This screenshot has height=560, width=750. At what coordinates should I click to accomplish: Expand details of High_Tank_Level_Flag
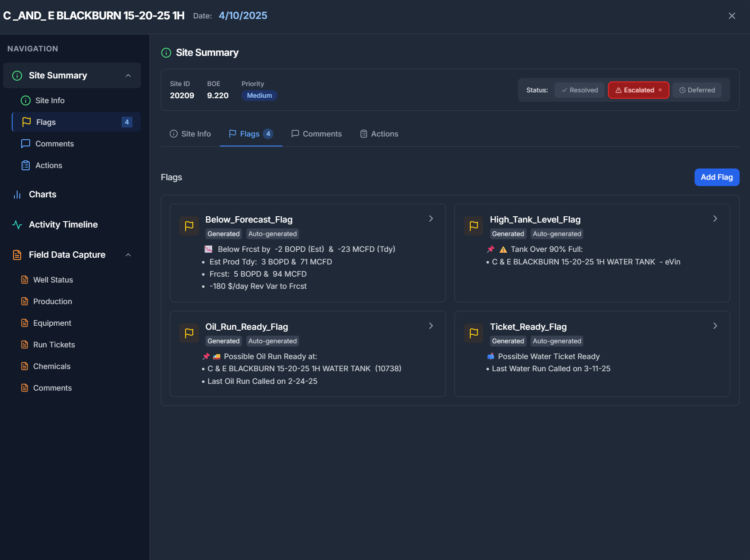click(715, 218)
